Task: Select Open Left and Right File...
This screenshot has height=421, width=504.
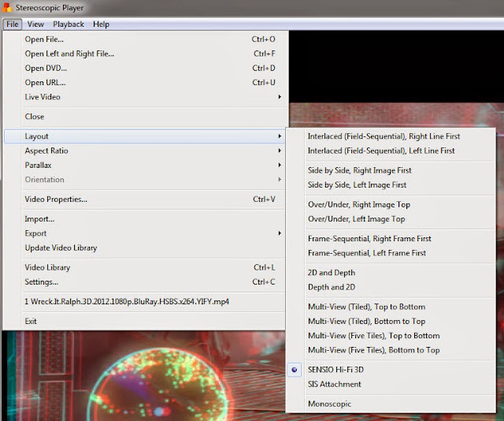Action: click(145, 54)
